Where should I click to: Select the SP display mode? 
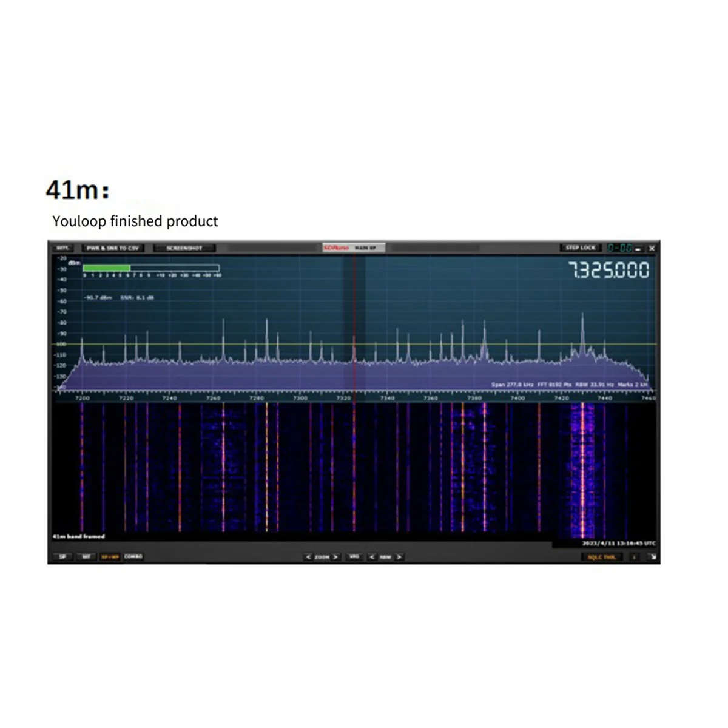click(x=62, y=557)
